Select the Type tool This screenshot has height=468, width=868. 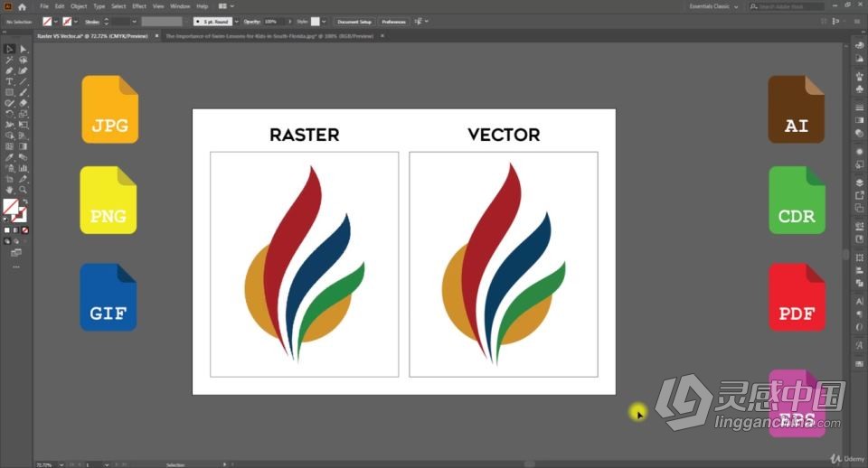[x=9, y=81]
